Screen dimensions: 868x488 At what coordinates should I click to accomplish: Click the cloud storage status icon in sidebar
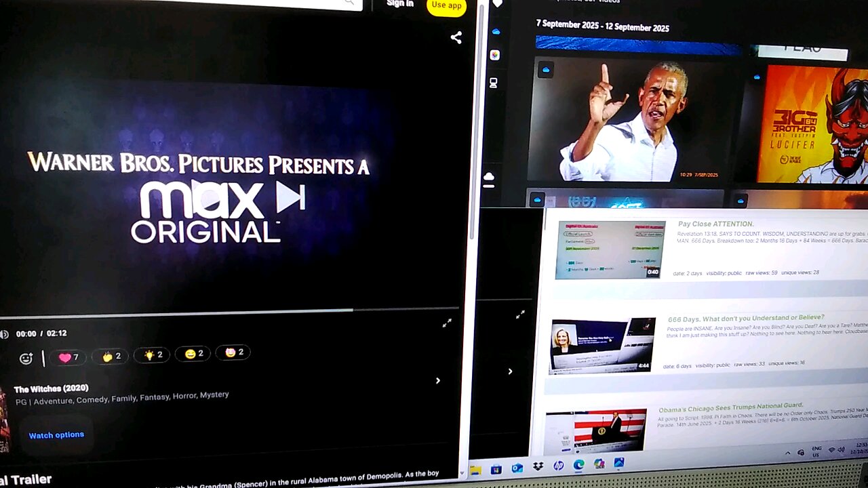click(x=489, y=179)
